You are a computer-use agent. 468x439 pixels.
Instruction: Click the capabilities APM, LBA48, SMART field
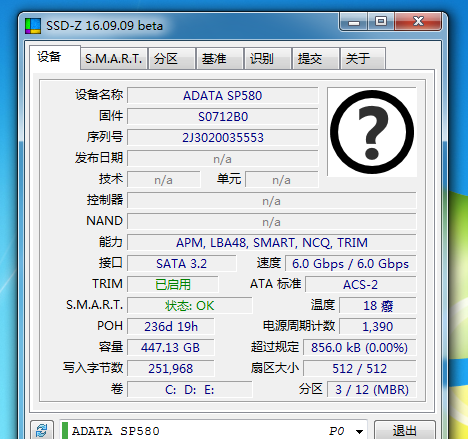272,243
